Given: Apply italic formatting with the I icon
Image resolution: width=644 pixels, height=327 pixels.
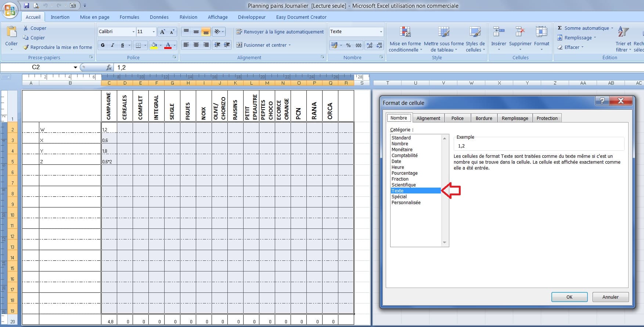Looking at the screenshot, I should pyautogui.click(x=112, y=45).
